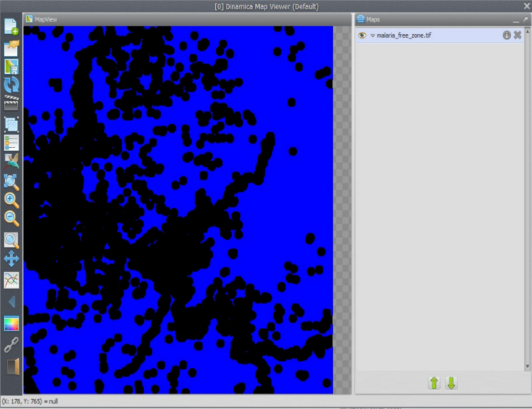Click the exit door icon
Viewport: 532px width, 409px height.
click(x=12, y=365)
